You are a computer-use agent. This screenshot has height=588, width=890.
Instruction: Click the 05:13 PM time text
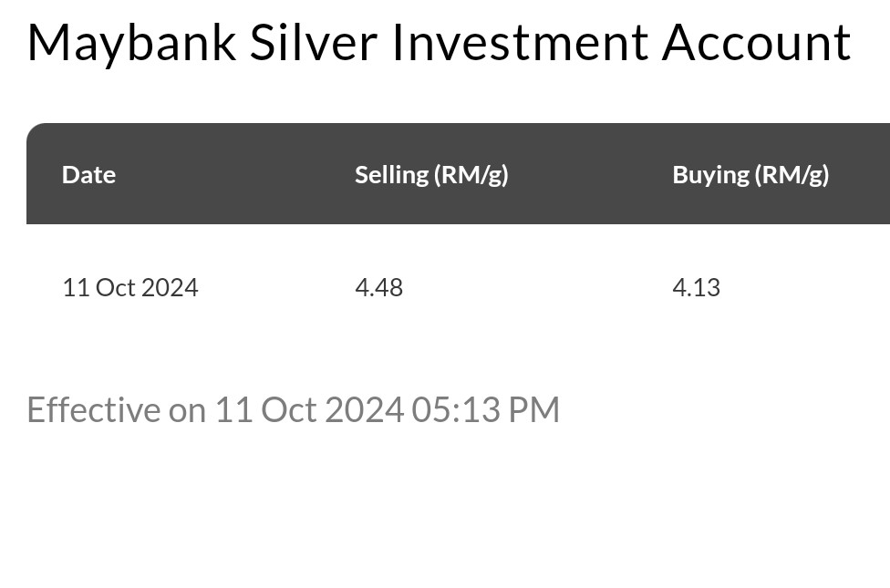point(485,410)
